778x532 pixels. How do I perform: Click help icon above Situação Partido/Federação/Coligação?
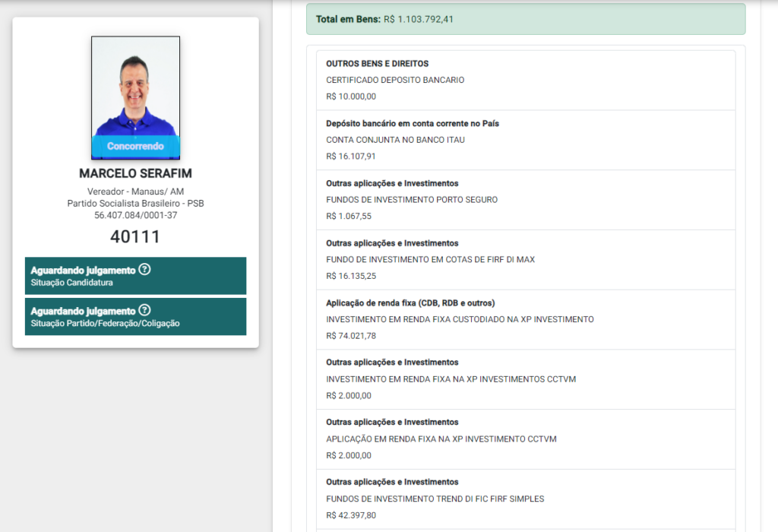point(144,310)
